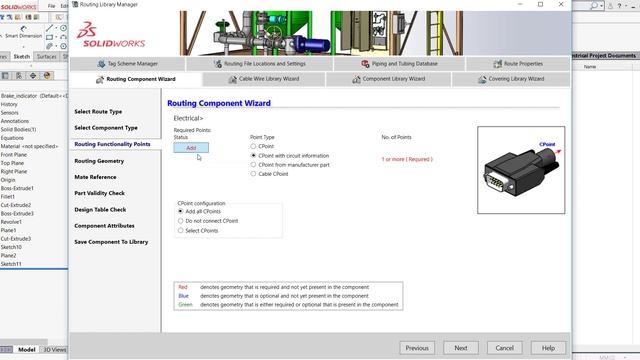Image resolution: width=640 pixels, height=360 pixels.
Task: Switch to the Surfaces command tab
Action: tap(47, 57)
